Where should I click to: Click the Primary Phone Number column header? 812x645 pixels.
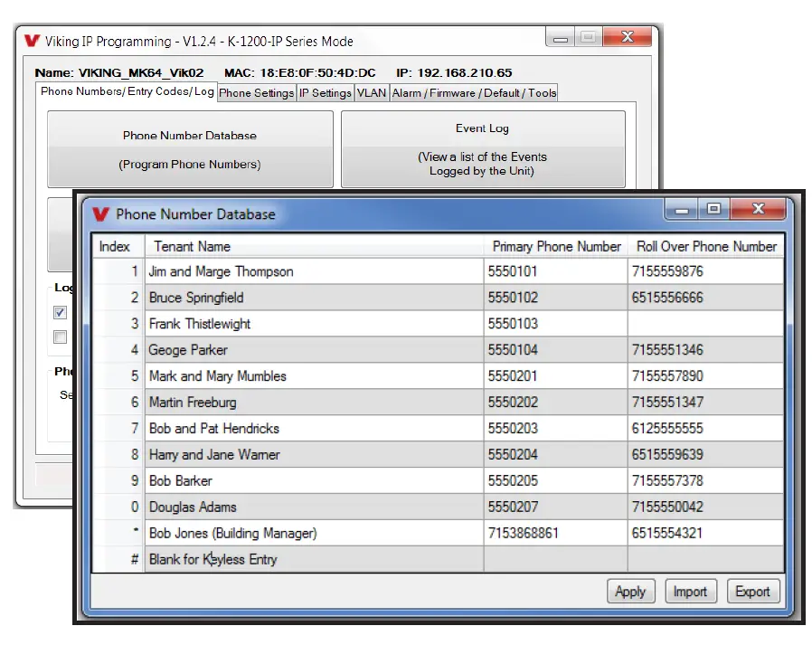coord(556,246)
